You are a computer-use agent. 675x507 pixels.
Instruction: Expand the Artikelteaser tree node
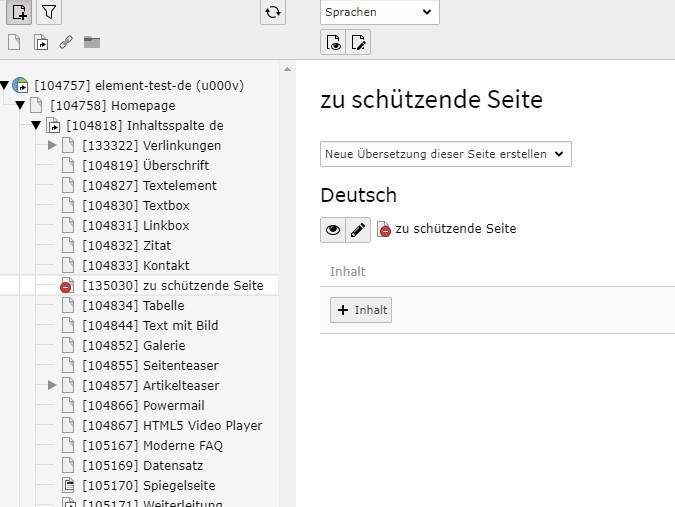[52, 385]
